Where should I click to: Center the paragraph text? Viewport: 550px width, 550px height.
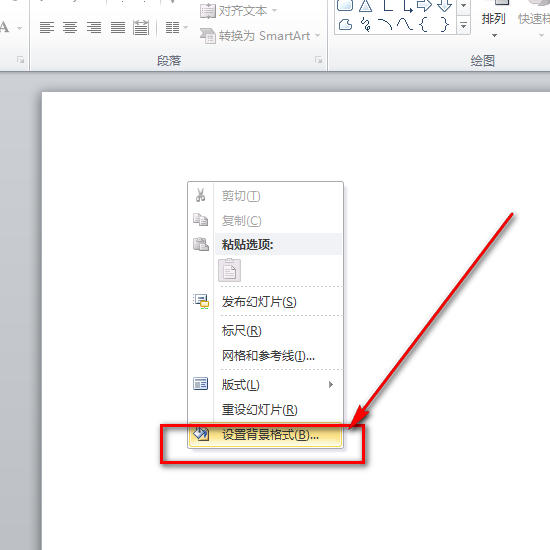pyautogui.click(x=70, y=27)
